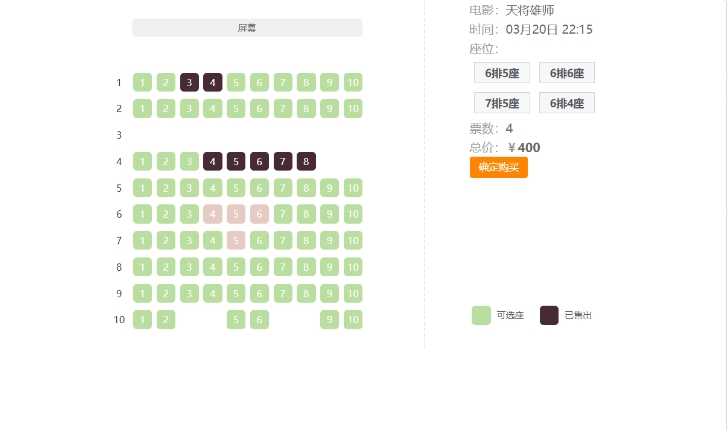The image size is (728, 430).
Task: Choose seat 7 in row 5
Action: pos(283,188)
